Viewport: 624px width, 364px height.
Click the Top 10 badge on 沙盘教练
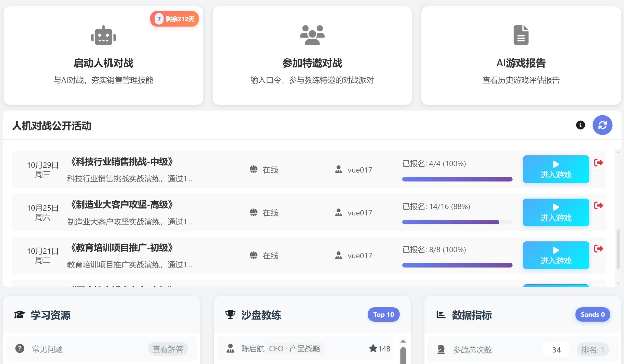click(x=383, y=314)
